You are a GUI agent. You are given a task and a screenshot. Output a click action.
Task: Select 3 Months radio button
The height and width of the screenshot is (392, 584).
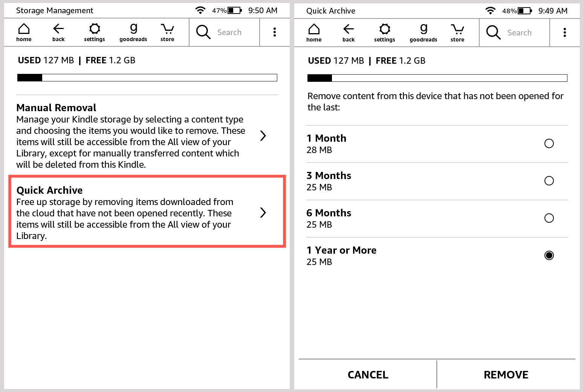pos(549,181)
